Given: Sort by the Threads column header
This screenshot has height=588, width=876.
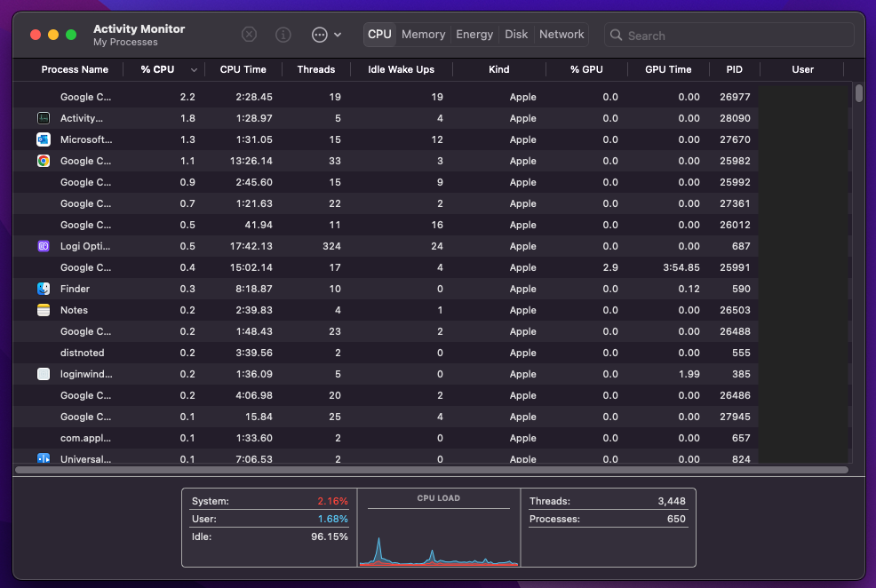Looking at the screenshot, I should click(x=316, y=70).
